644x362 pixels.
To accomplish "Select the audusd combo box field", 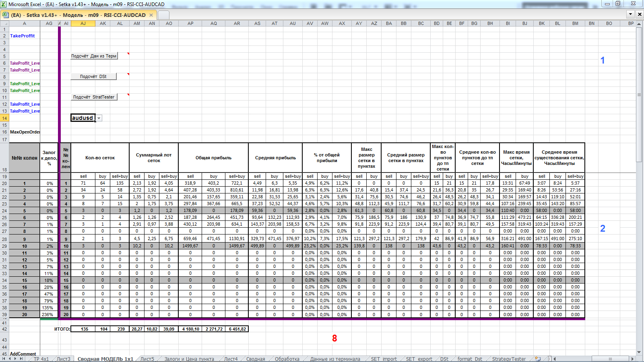I will [83, 118].
